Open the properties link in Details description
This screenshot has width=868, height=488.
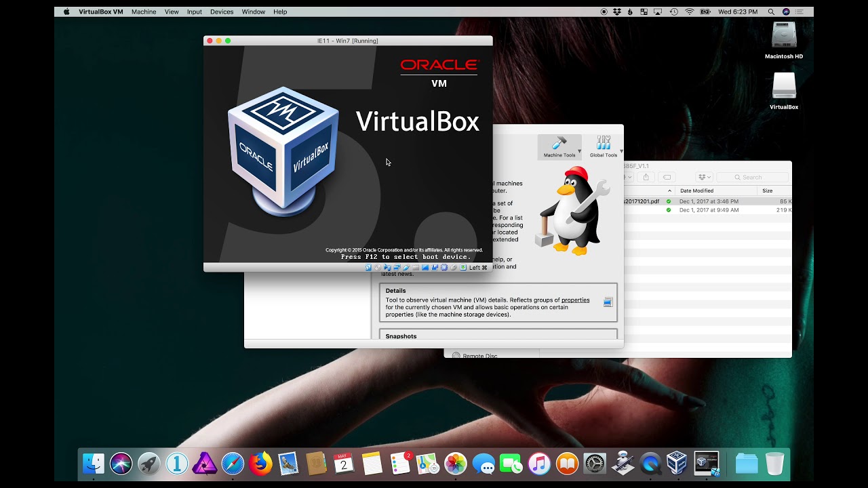[575, 300]
